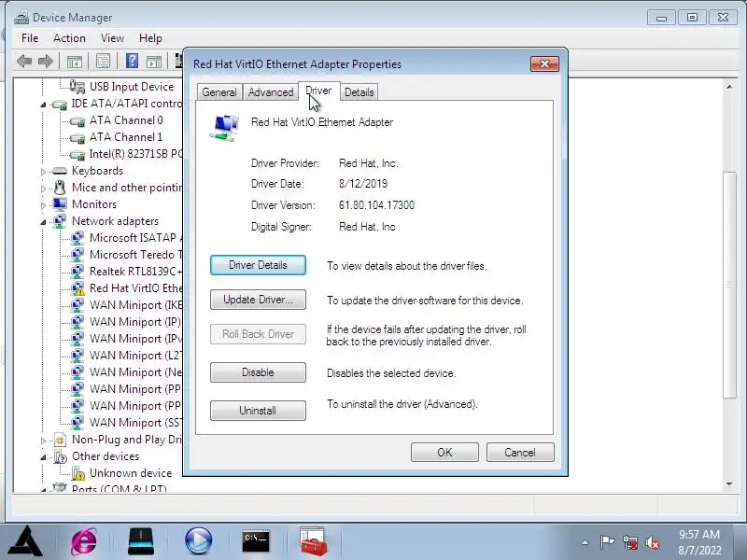This screenshot has height=560, width=747.
Task: Click the Show/Hide Console Tree toolbar icon
Action: 75,62
